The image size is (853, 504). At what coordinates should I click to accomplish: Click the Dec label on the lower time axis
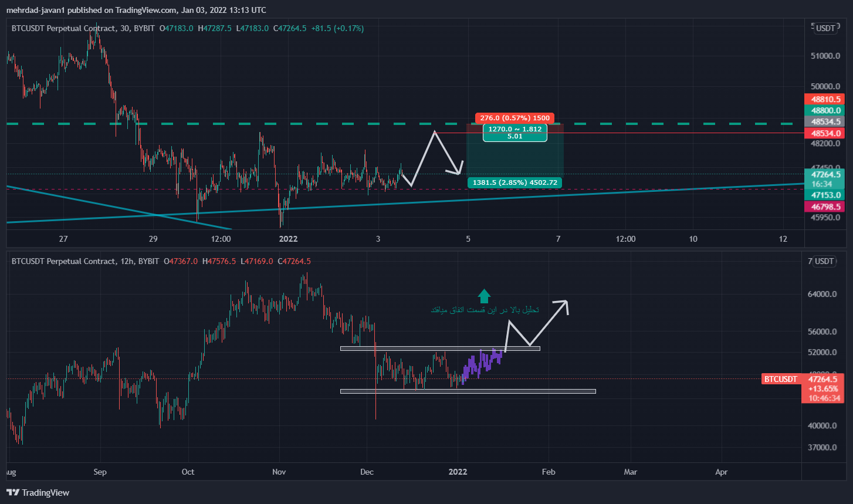click(x=367, y=472)
